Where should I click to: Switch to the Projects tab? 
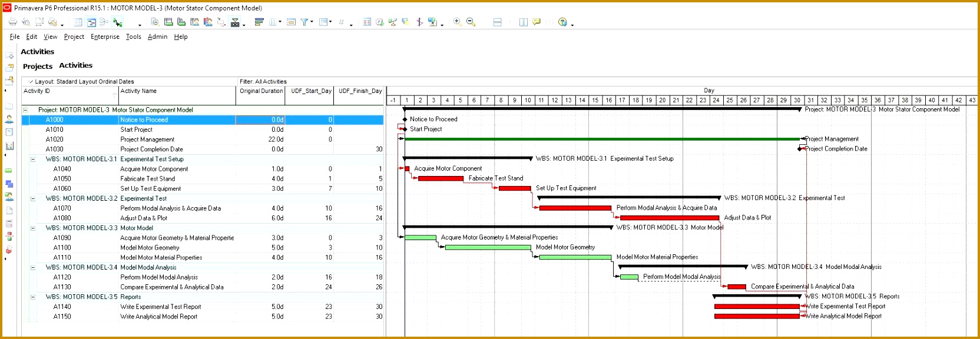38,67
